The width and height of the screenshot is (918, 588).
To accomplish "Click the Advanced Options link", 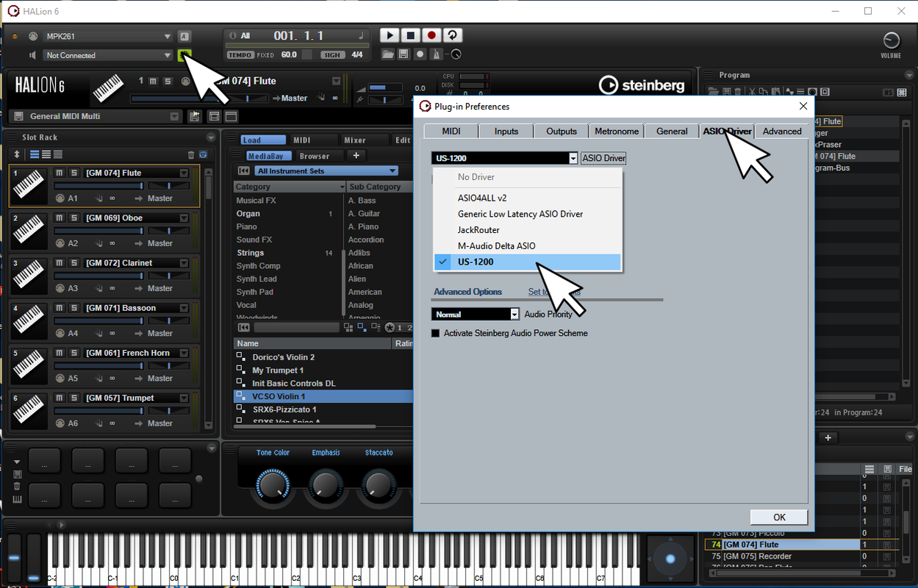I will [x=467, y=292].
